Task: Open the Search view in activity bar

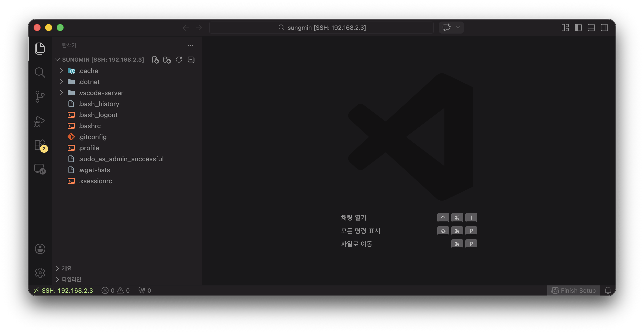Action: [40, 73]
